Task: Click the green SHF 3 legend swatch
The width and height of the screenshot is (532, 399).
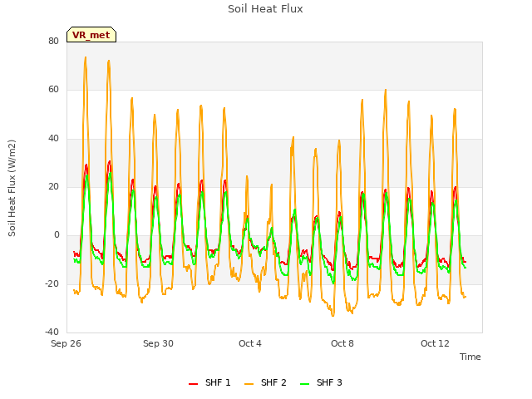Action: point(305,384)
